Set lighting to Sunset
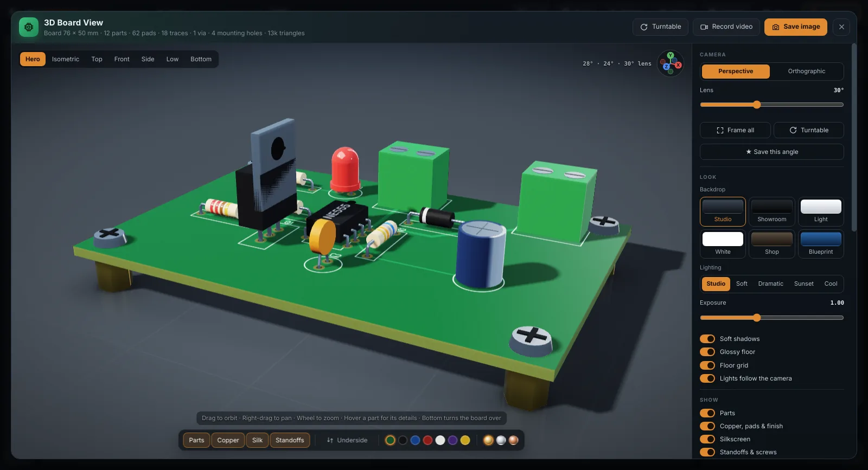The image size is (868, 470). point(803,284)
